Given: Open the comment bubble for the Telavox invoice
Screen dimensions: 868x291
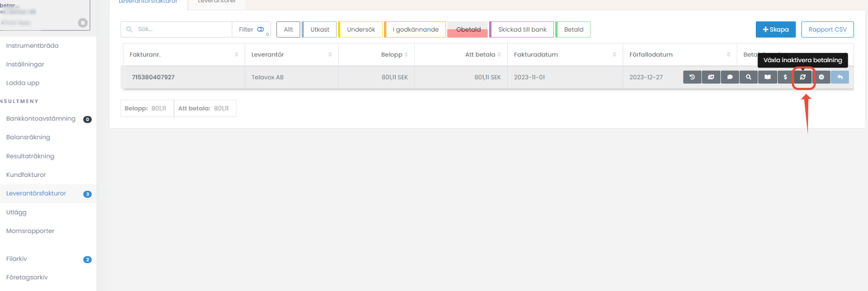Looking at the screenshot, I should pyautogui.click(x=730, y=77).
